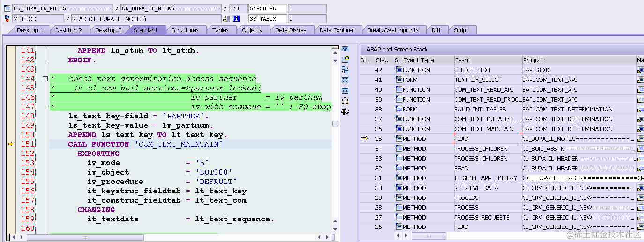Open the Break./Watchpoints tab
Viewport: 644px width, 242px height.
tap(393, 30)
